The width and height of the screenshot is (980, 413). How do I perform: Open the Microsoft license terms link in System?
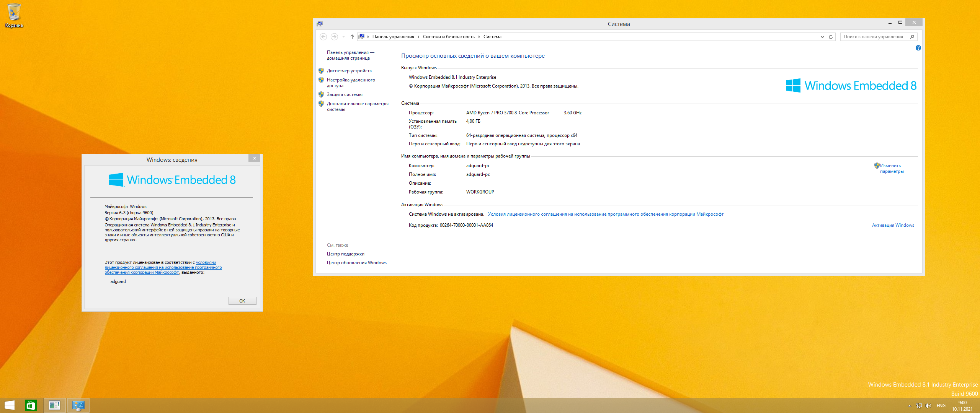click(606, 214)
